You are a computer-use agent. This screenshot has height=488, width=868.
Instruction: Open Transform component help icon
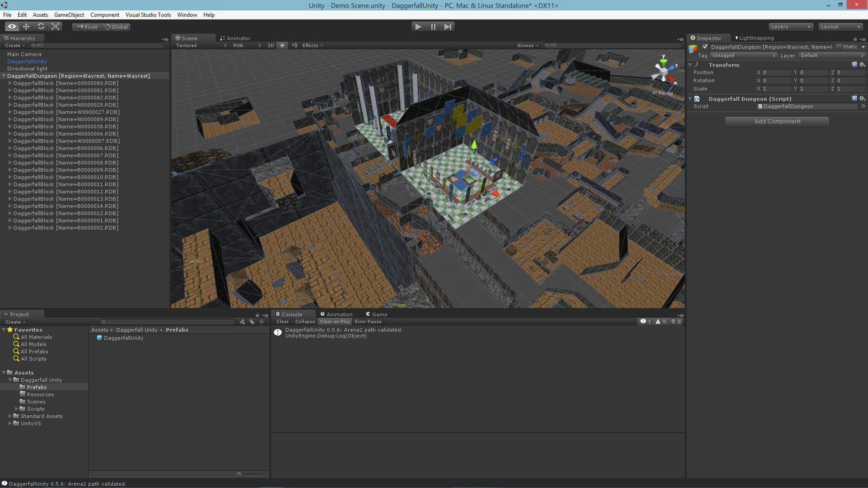(854, 65)
